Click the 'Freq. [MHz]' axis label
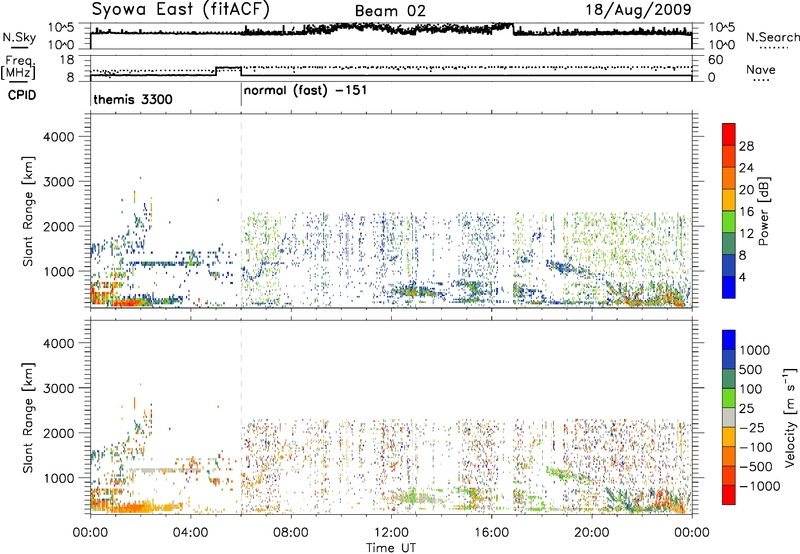Screen dimensions: 800x554 pyautogui.click(x=19, y=67)
